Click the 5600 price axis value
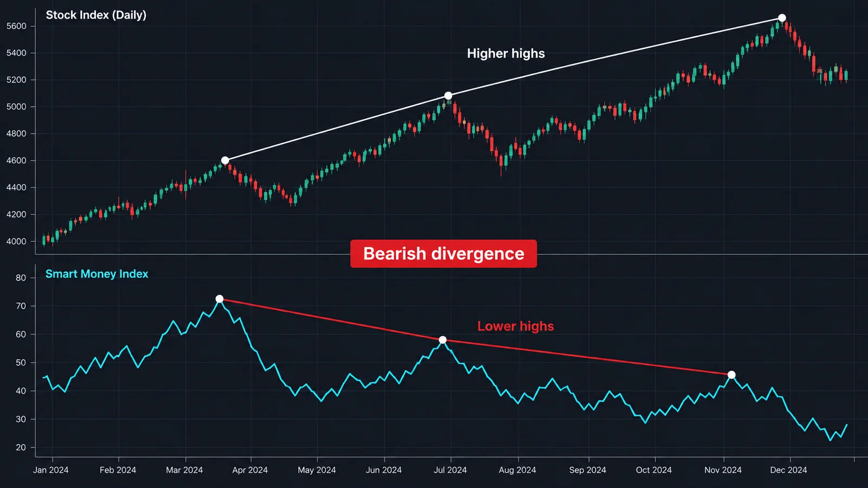Screen dimensions: 868x488 pyautogui.click(x=16, y=26)
